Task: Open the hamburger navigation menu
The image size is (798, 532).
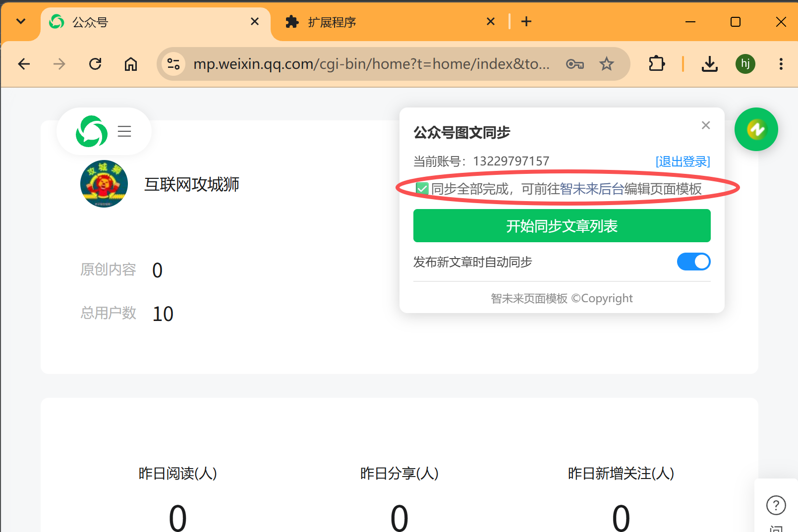Action: click(124, 131)
